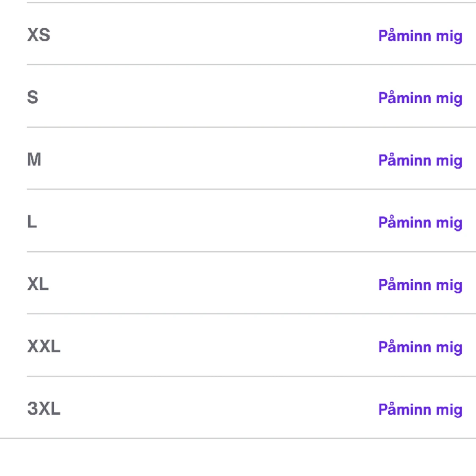Open the reminder link beside XL
Image resolution: width=476 pixels, height=476 pixels.
[x=420, y=285]
